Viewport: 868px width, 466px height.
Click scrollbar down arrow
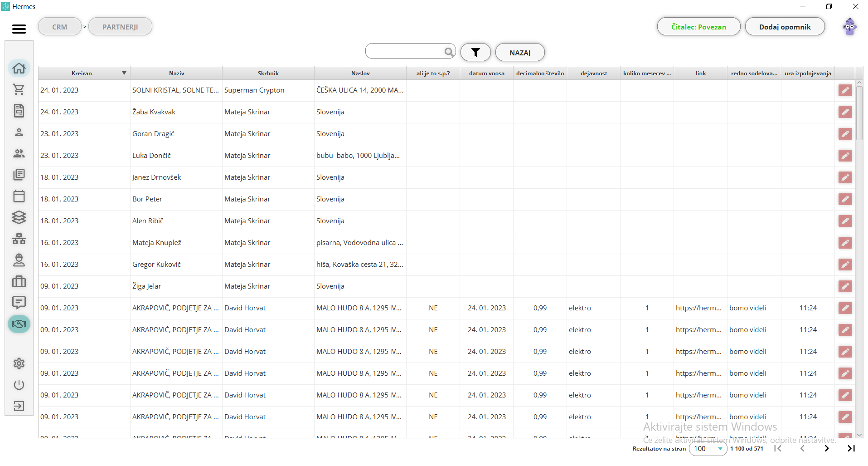click(859, 435)
